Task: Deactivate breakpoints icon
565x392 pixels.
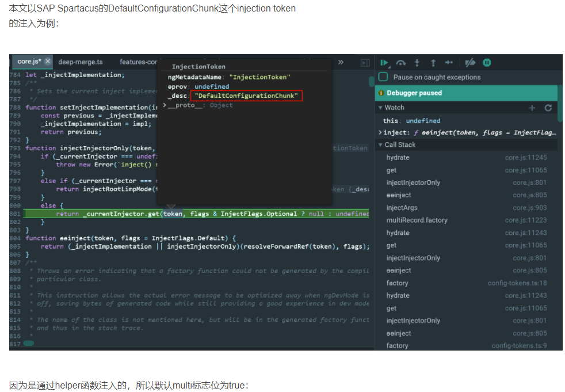Action: (x=470, y=63)
